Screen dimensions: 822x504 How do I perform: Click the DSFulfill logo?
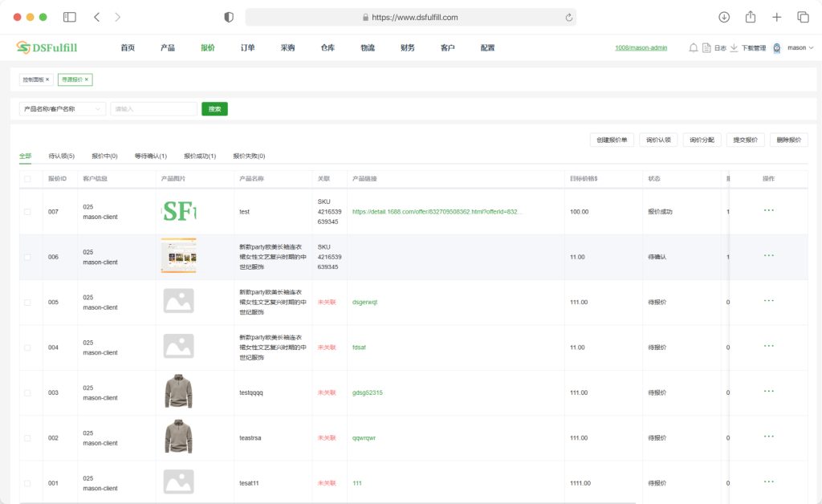pyautogui.click(x=47, y=48)
